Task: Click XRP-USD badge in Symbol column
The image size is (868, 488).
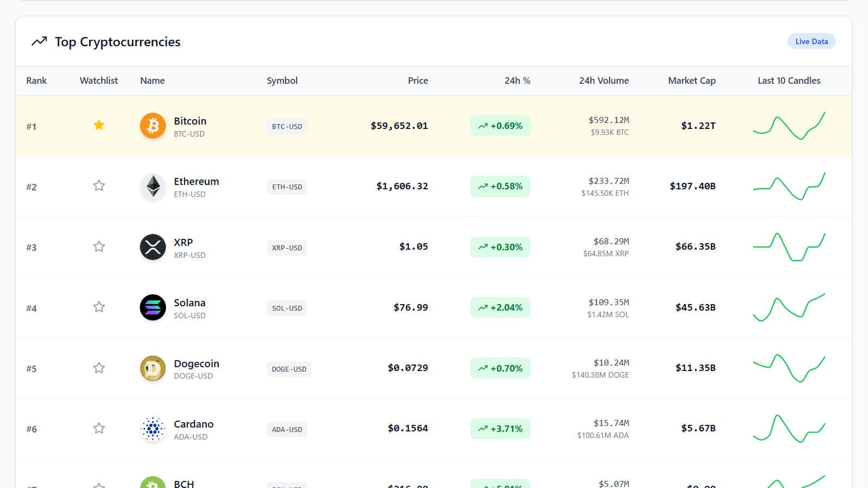Action: click(287, 248)
